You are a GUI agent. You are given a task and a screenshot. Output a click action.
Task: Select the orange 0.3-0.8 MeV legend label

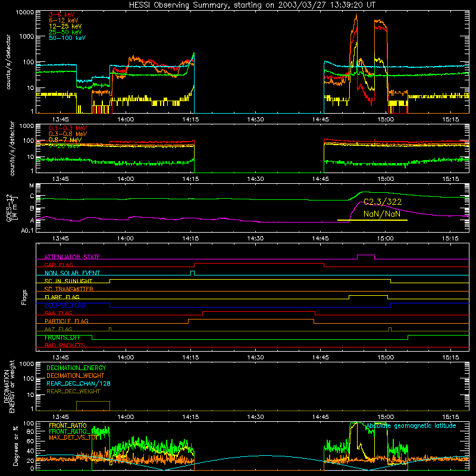68,134
